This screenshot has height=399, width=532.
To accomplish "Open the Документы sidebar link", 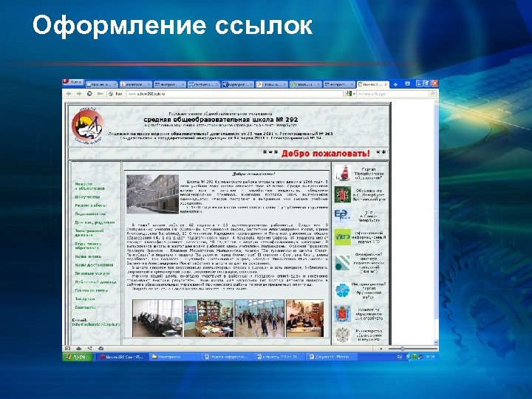I will [x=87, y=197].
